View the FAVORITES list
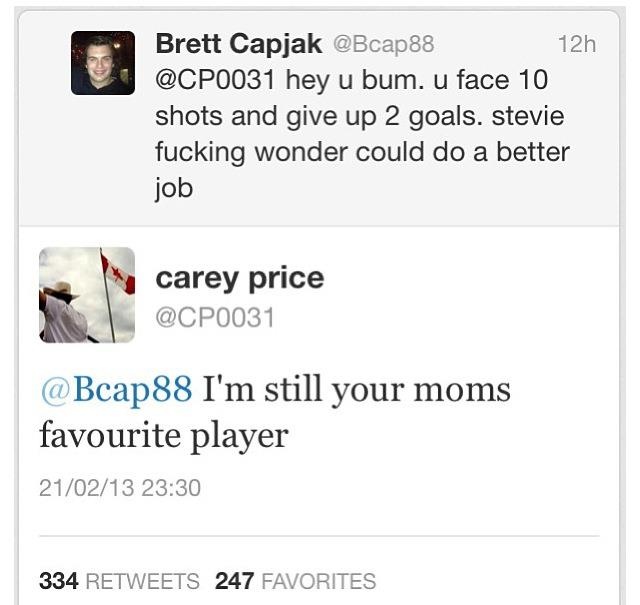 (318, 580)
